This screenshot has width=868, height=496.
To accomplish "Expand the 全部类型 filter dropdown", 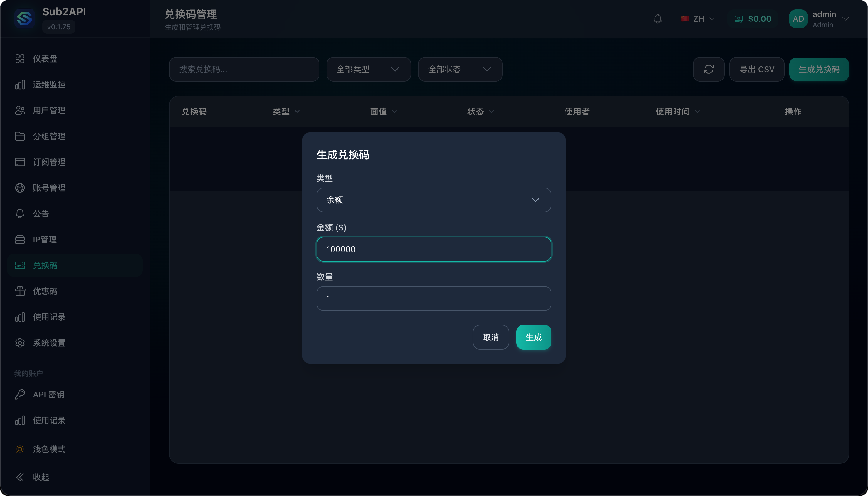I will [368, 69].
